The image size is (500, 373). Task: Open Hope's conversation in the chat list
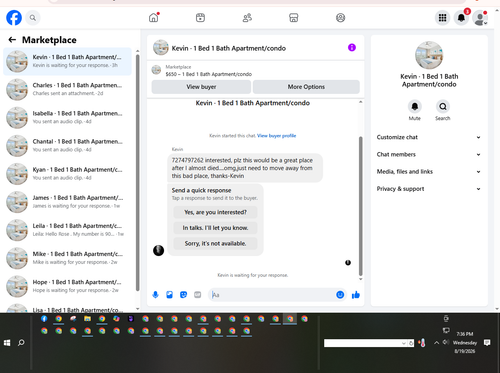[68, 286]
